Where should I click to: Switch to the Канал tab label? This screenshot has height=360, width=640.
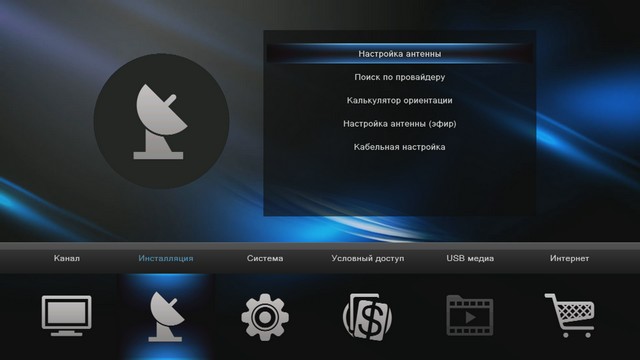point(67,258)
